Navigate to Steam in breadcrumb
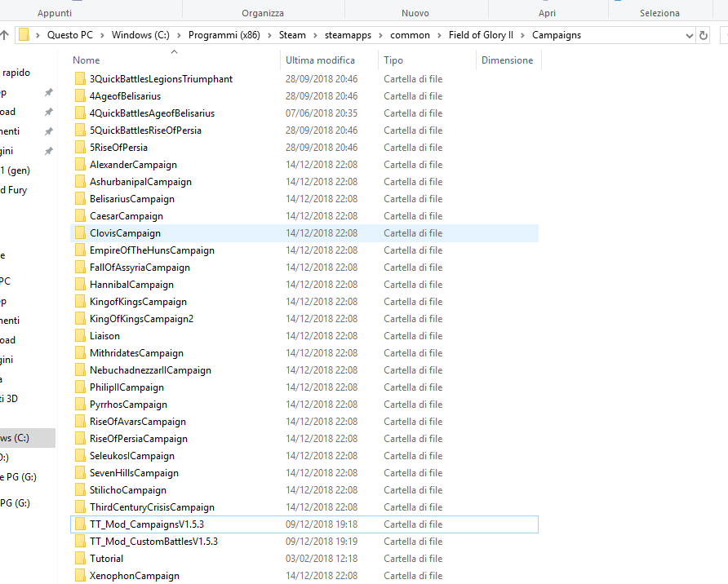 [292, 35]
